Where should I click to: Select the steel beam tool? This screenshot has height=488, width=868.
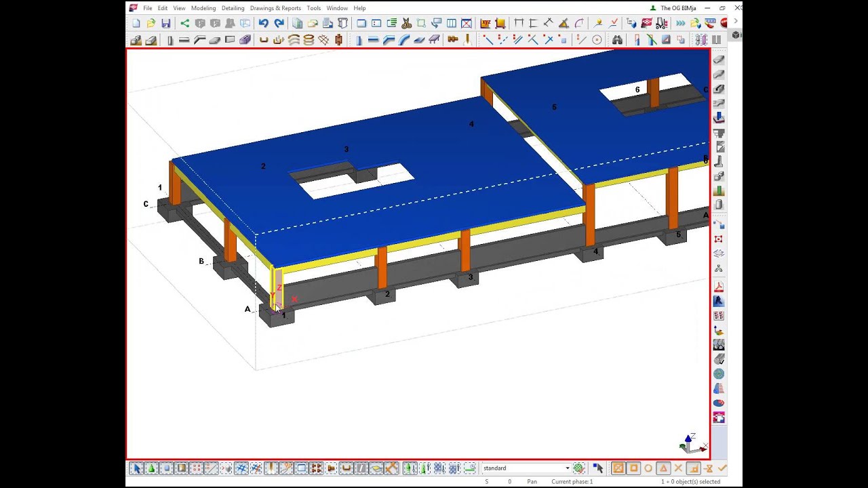point(373,40)
